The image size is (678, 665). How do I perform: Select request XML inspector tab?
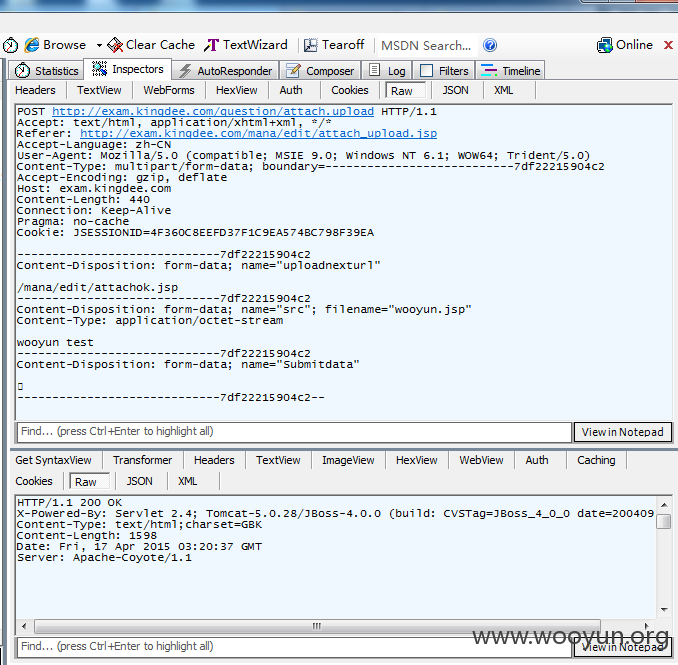click(x=504, y=90)
